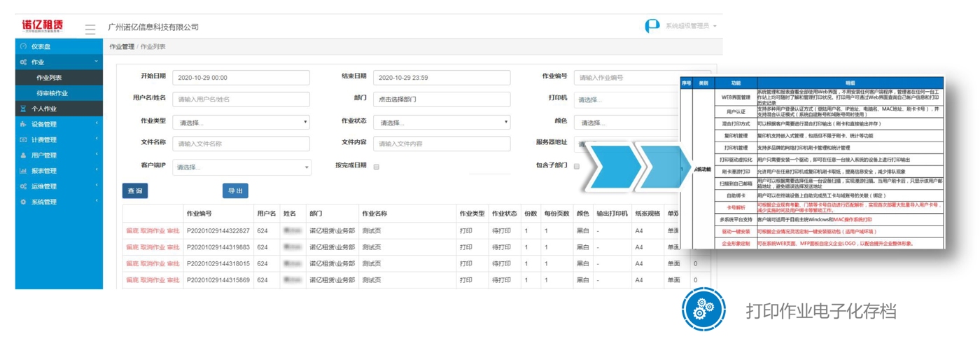Screen dimensions: 980x346
Task: Open 用户管理 in the sidebar
Action: point(43,155)
